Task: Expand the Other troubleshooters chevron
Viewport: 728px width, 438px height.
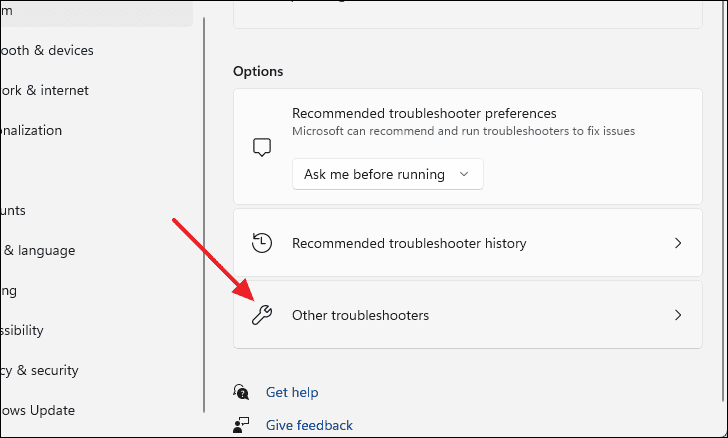Action: [x=678, y=315]
